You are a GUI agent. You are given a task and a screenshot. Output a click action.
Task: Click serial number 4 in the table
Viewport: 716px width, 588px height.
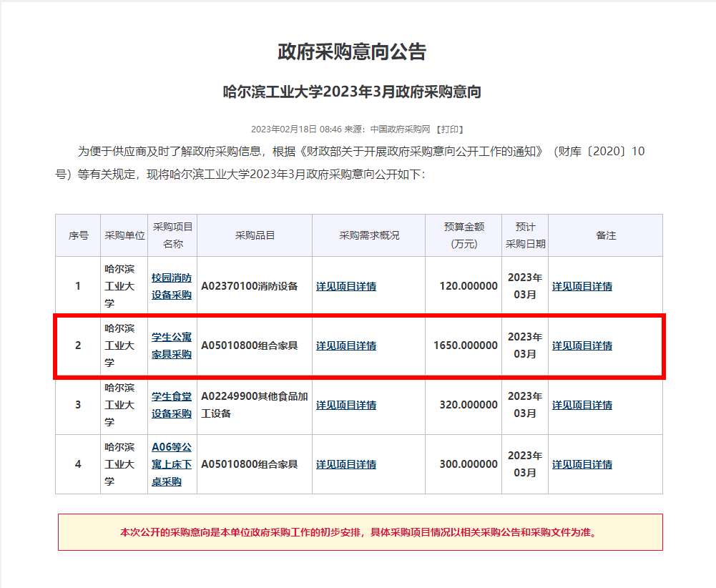[x=78, y=464]
